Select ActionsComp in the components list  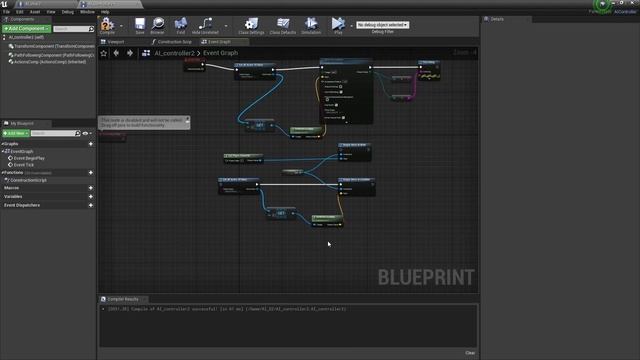(48, 62)
